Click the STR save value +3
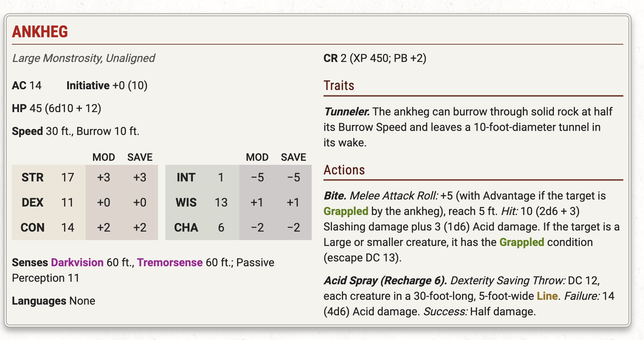Image resolution: width=644 pixels, height=340 pixels. click(140, 177)
